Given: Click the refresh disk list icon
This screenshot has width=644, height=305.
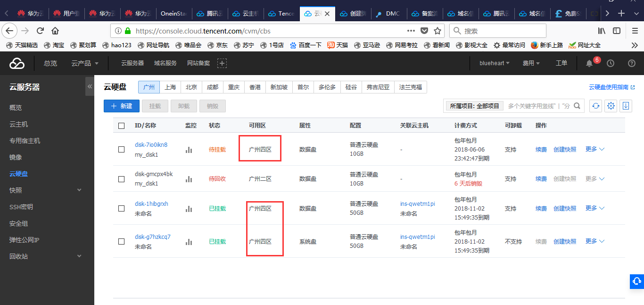Looking at the screenshot, I should coord(596,106).
